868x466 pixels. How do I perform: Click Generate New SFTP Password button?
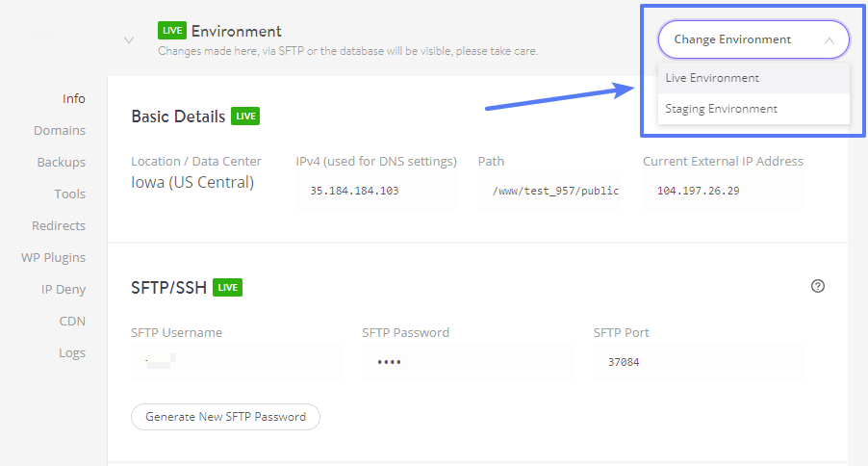point(225,417)
